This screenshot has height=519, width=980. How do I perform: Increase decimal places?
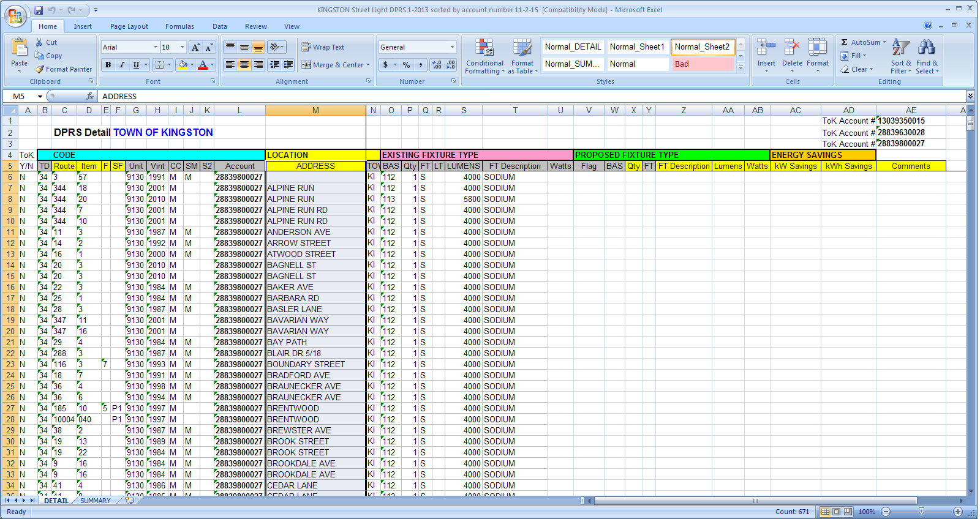[437, 64]
